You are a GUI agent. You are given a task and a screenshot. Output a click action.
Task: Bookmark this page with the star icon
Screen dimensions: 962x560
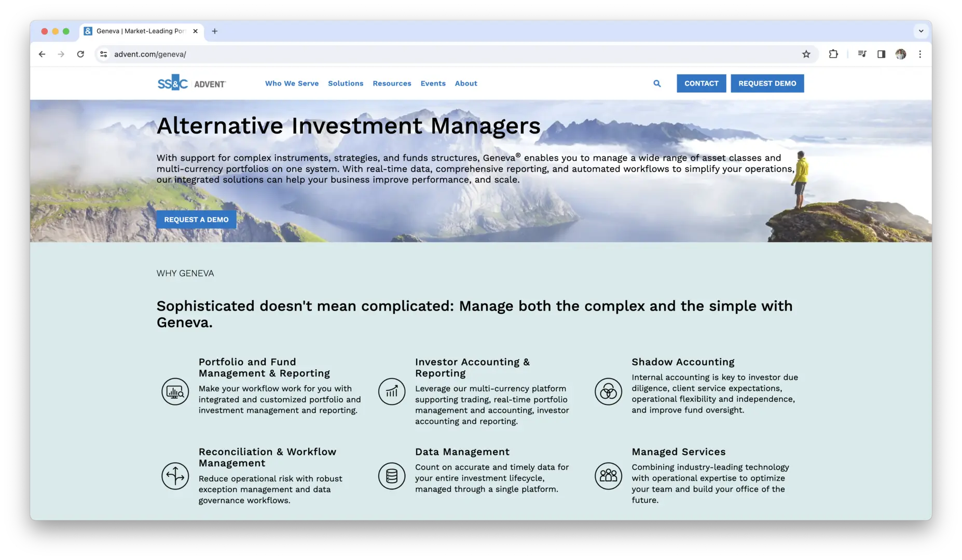(806, 54)
